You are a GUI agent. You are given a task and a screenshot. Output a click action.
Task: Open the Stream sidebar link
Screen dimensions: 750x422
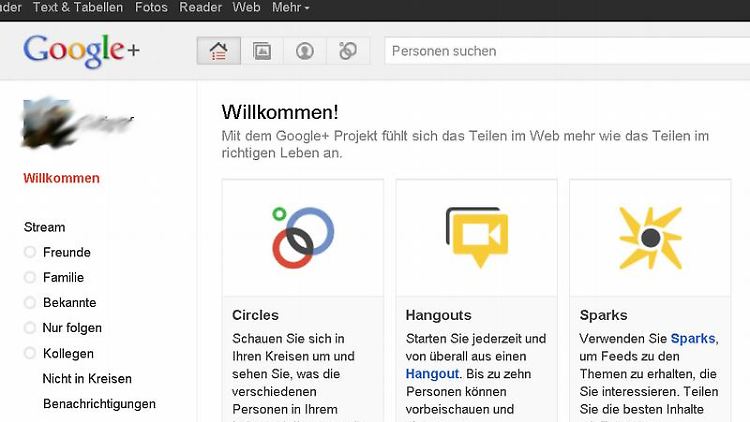(x=44, y=227)
